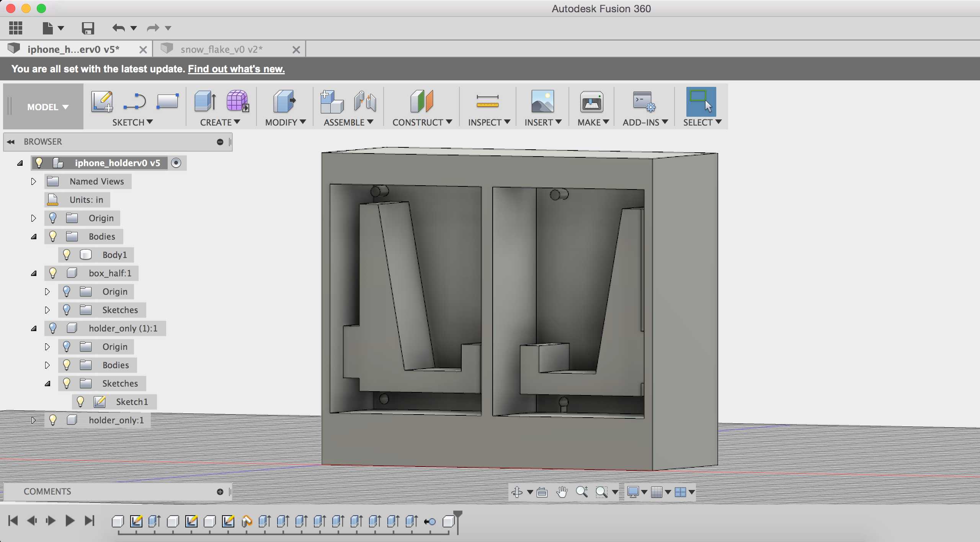
Task: Open the MODIFY menu
Action: (x=286, y=122)
